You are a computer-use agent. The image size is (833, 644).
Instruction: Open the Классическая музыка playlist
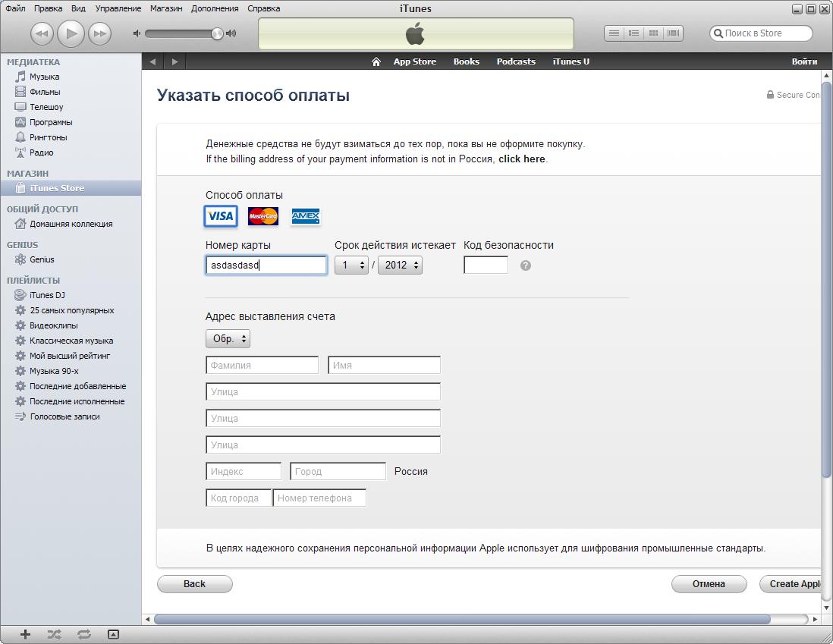pyautogui.click(x=71, y=341)
